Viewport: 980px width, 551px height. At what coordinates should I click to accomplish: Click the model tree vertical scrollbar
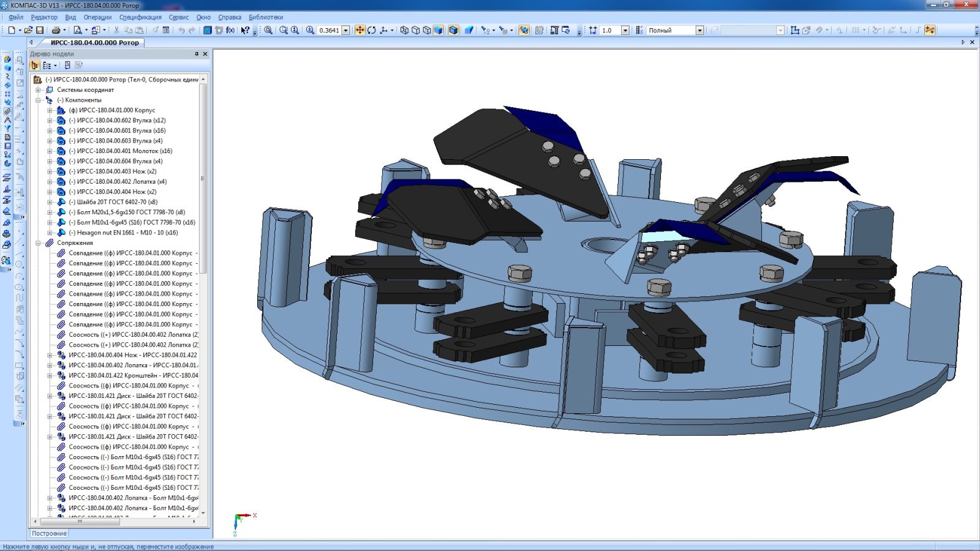(203, 178)
